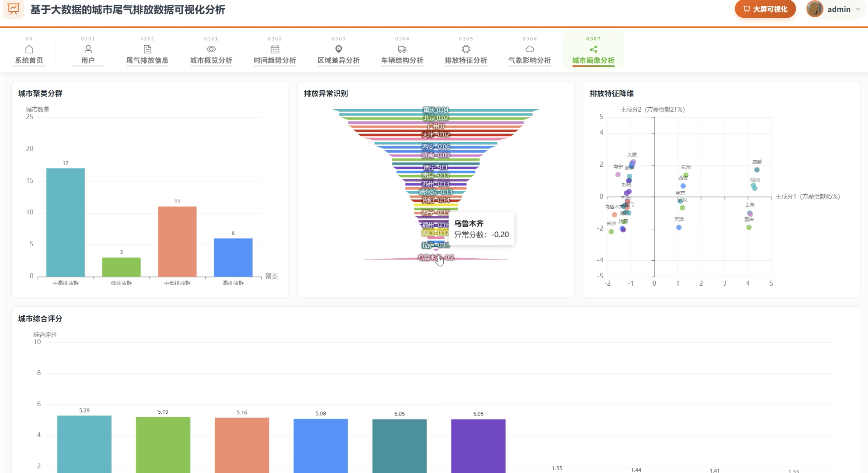Click the 天津 scatter point
Viewport: 868px width, 473px height.
(679, 228)
